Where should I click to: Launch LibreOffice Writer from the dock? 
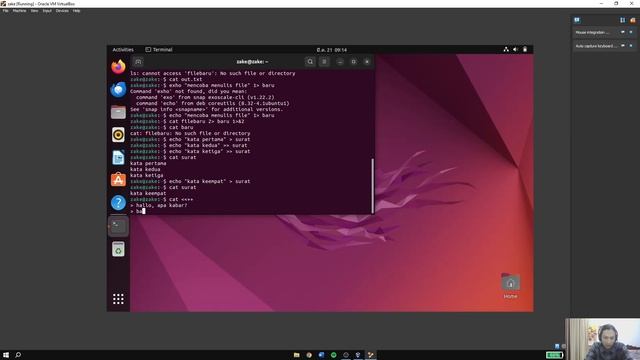[118, 158]
